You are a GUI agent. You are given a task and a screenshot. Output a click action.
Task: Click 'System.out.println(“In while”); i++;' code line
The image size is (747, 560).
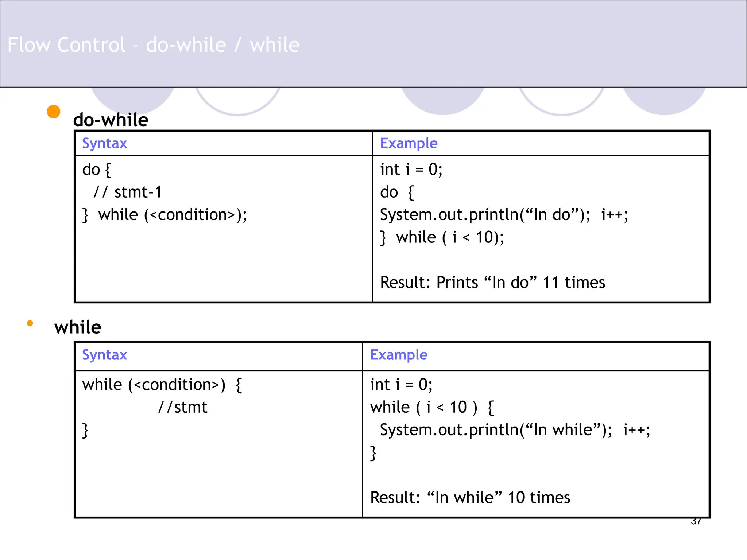click(515, 430)
